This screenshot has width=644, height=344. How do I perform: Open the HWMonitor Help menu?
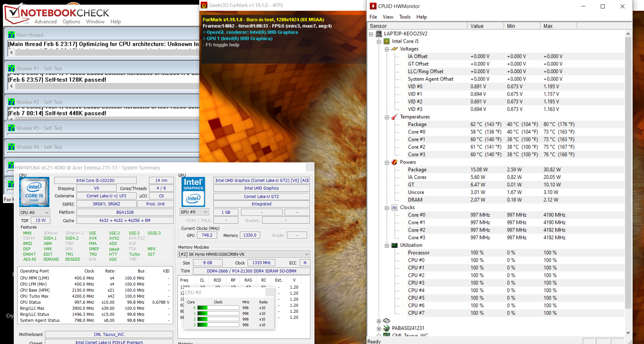422,17
